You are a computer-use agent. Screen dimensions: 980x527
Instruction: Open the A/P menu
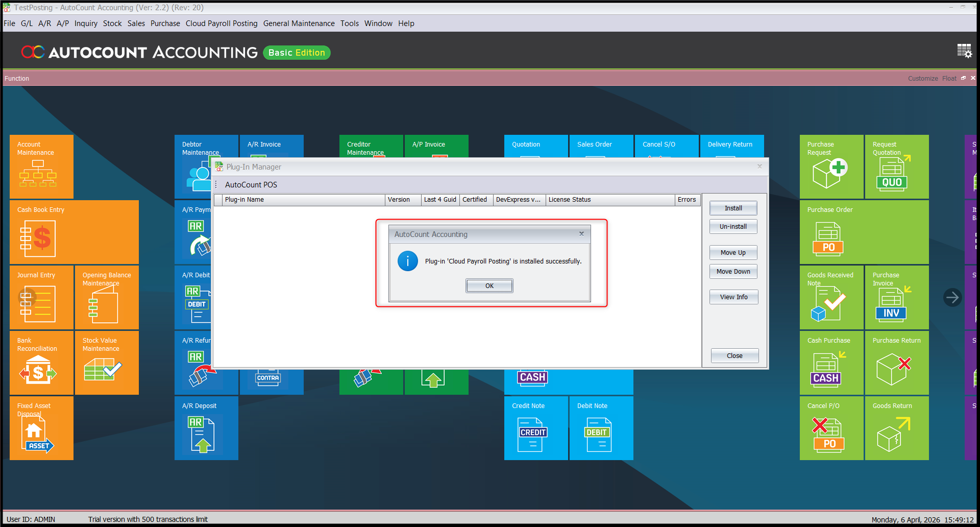(x=63, y=23)
